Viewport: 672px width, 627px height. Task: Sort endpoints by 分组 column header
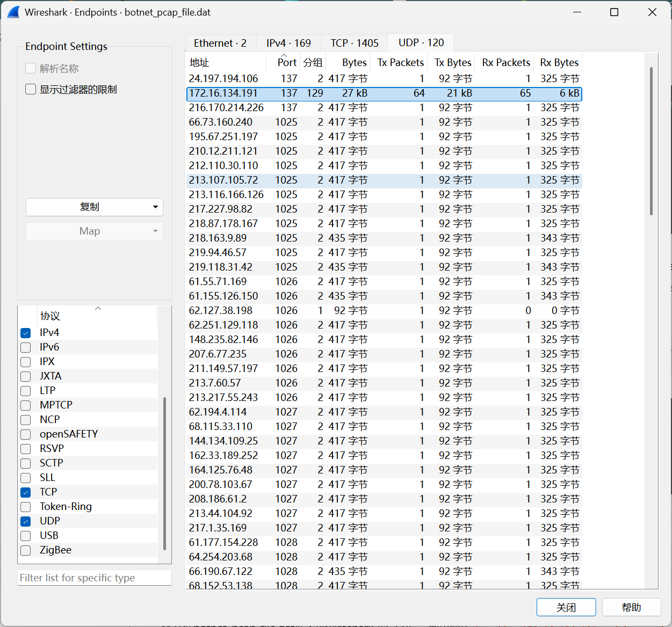click(313, 62)
